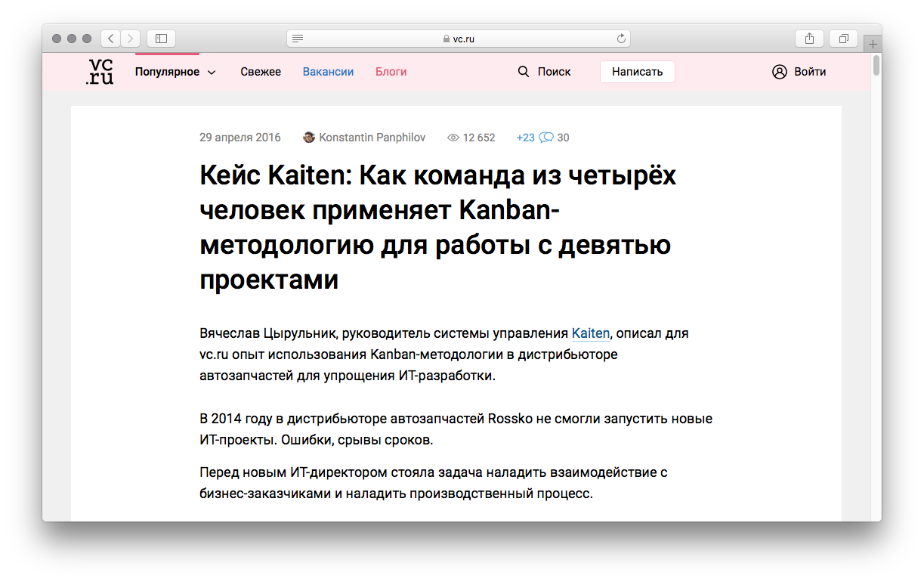The width and height of the screenshot is (924, 582).
Task: Click the vc.ru logo
Action: click(x=100, y=72)
